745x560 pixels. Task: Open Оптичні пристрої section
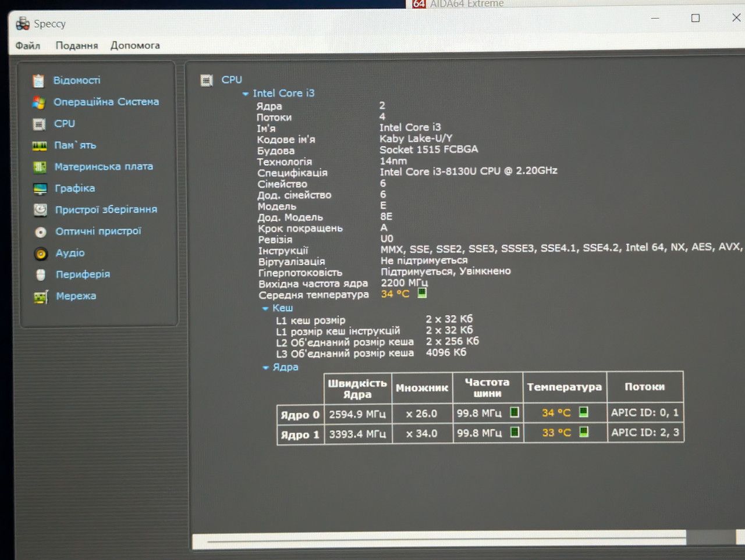pyautogui.click(x=98, y=231)
